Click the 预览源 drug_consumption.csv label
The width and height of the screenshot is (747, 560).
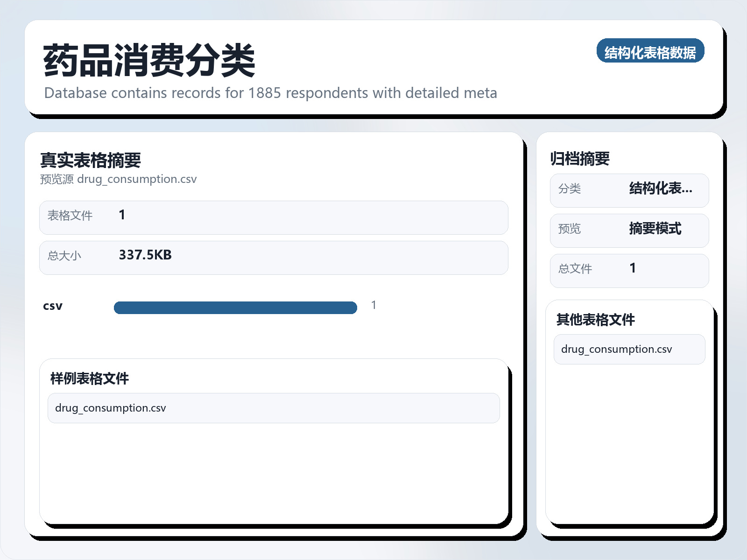(118, 179)
